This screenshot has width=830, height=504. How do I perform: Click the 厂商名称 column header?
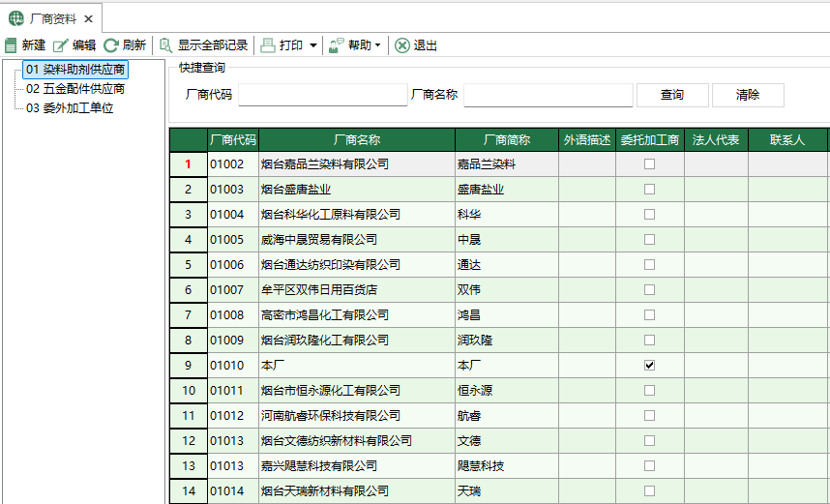tap(357, 139)
